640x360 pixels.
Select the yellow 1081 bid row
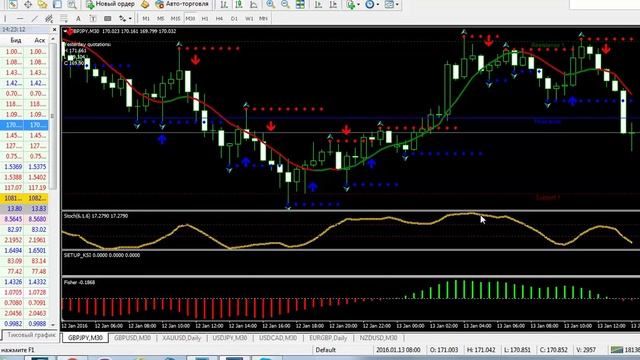pos(24,198)
